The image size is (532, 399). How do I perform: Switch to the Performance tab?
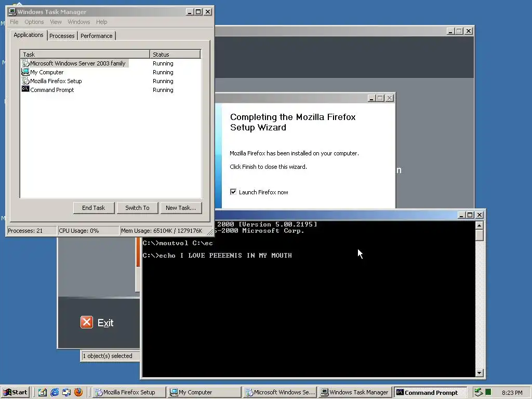(96, 36)
